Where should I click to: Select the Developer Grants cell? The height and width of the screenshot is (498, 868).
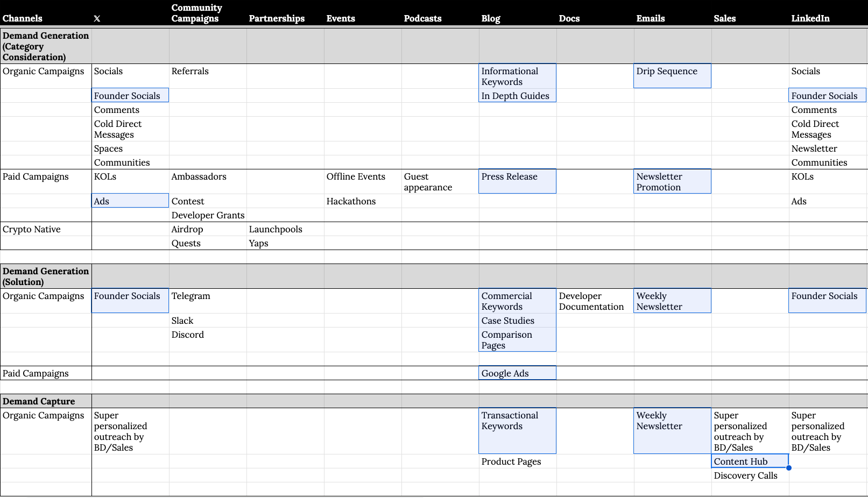208,215
